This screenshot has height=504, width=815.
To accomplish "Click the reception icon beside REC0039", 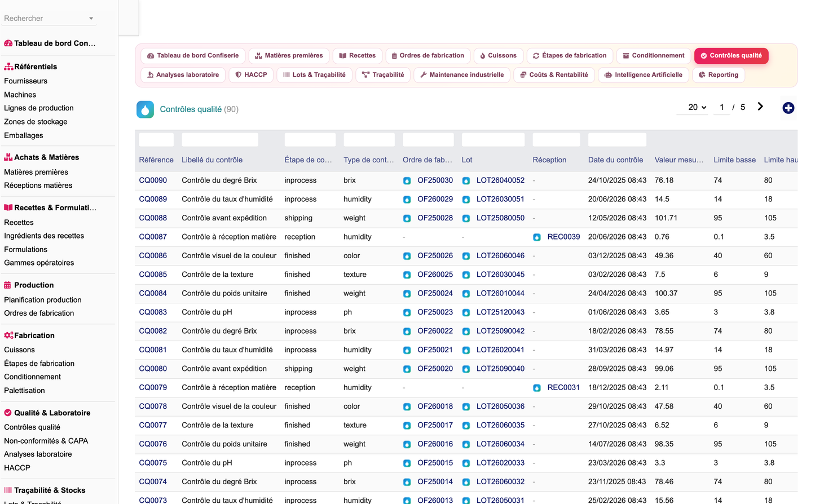I will click(x=537, y=237).
